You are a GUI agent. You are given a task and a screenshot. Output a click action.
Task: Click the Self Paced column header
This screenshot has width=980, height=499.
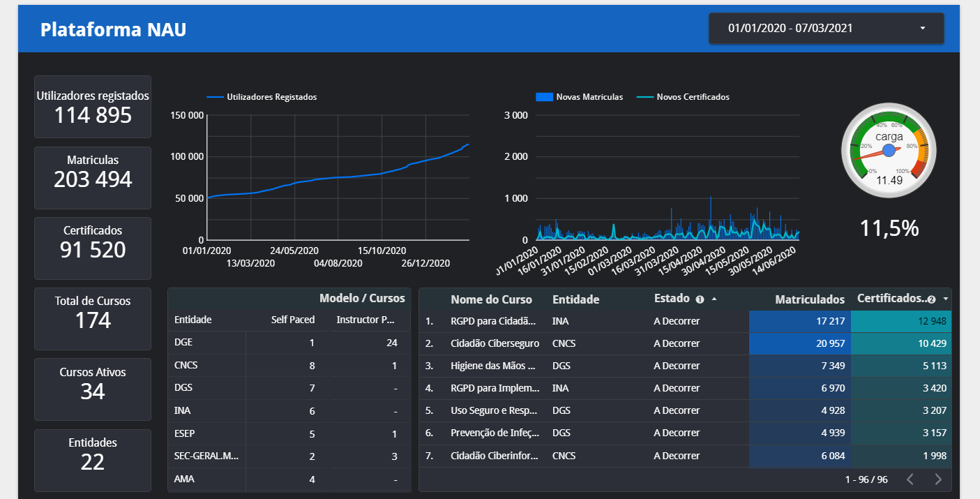point(293,320)
